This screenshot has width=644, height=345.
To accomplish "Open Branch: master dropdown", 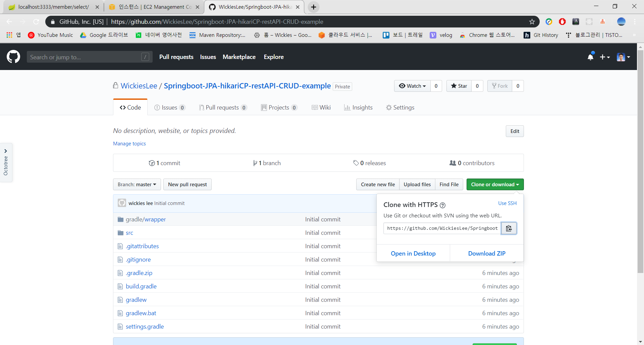I will coord(137,185).
